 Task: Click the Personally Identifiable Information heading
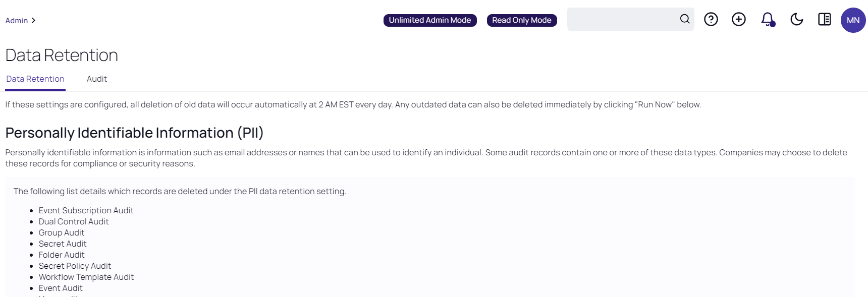[134, 133]
